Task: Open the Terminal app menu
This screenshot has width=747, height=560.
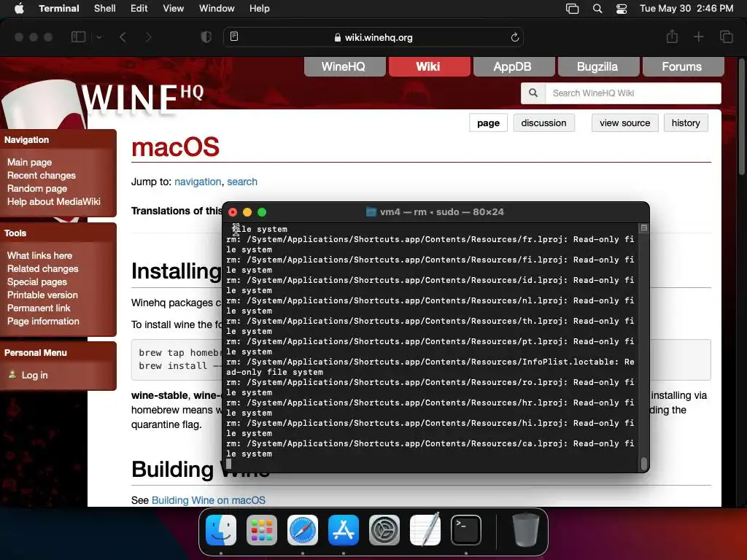Action: [x=59, y=9]
